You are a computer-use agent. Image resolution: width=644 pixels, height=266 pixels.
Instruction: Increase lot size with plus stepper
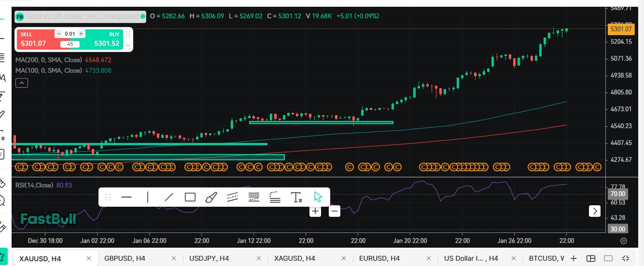pyautogui.click(x=81, y=34)
